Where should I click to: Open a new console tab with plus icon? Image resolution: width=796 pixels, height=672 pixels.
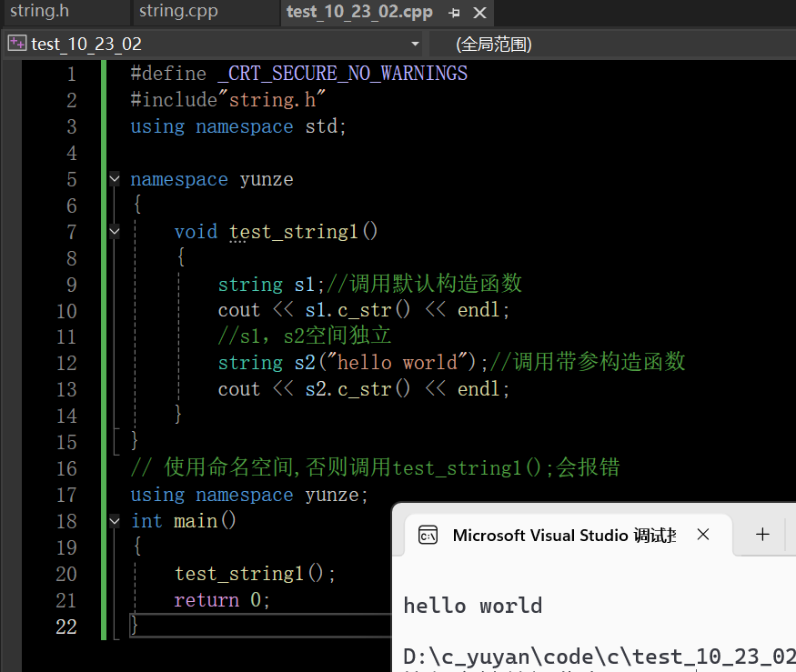(x=761, y=535)
